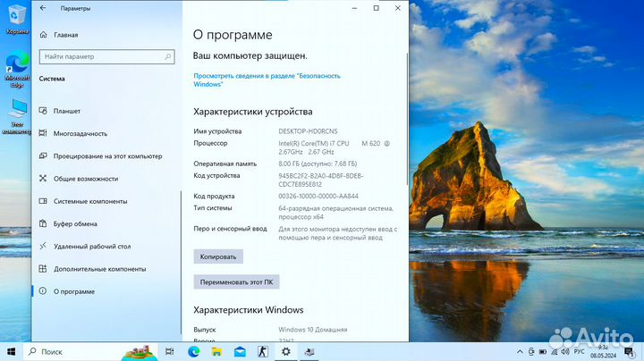Viewport: 644px width, 361px height.
Task: Click the settings content scrollbar
Action: click(x=408, y=119)
